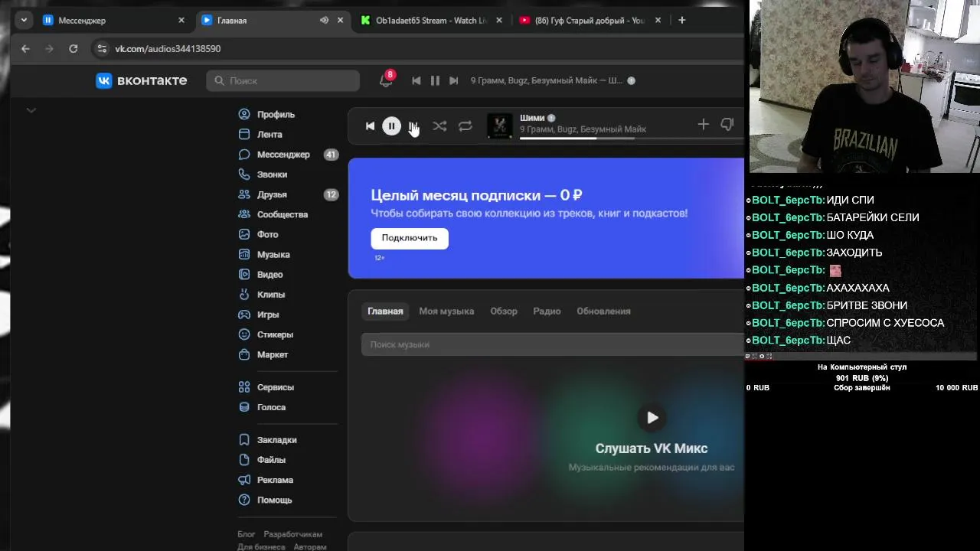
Task: Click the VK ВКонтакте logo
Action: [141, 80]
